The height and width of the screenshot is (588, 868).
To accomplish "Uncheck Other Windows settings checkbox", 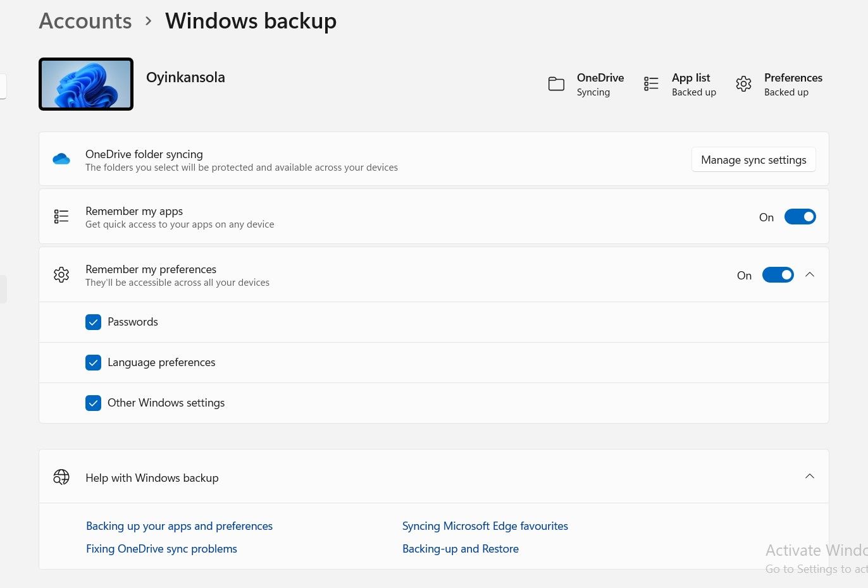I will [93, 403].
